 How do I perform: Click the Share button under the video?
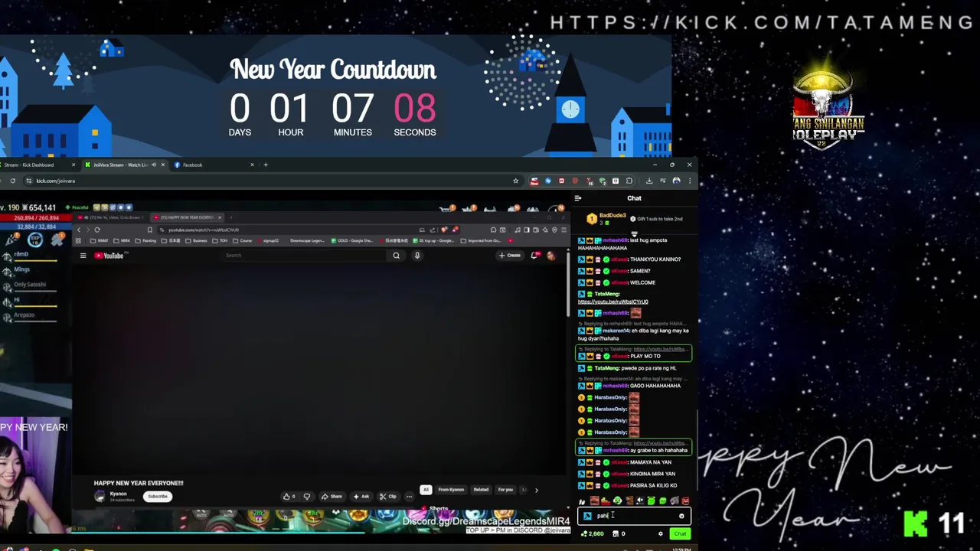coord(332,497)
